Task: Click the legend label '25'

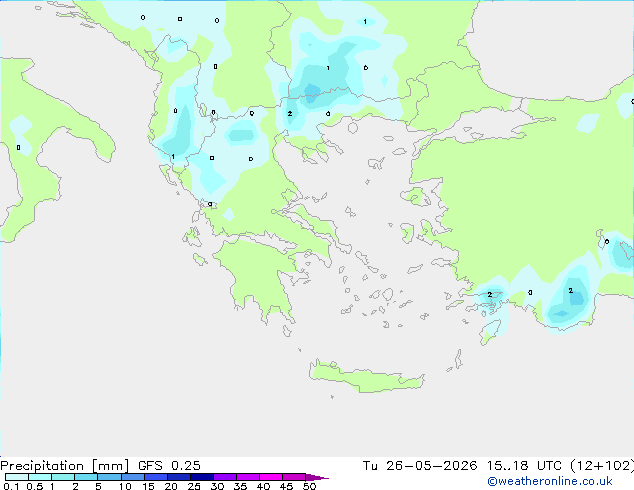Action: pyautogui.click(x=194, y=486)
